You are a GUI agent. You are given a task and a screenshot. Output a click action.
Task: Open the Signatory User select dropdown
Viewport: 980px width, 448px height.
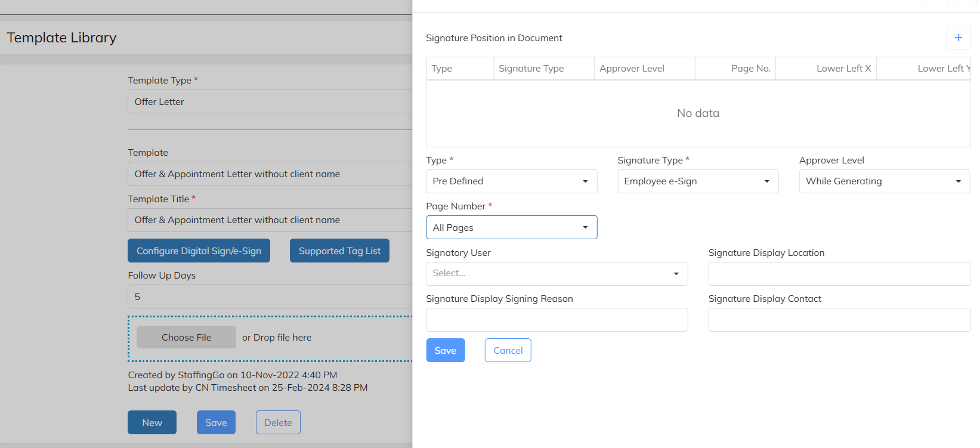pos(557,274)
